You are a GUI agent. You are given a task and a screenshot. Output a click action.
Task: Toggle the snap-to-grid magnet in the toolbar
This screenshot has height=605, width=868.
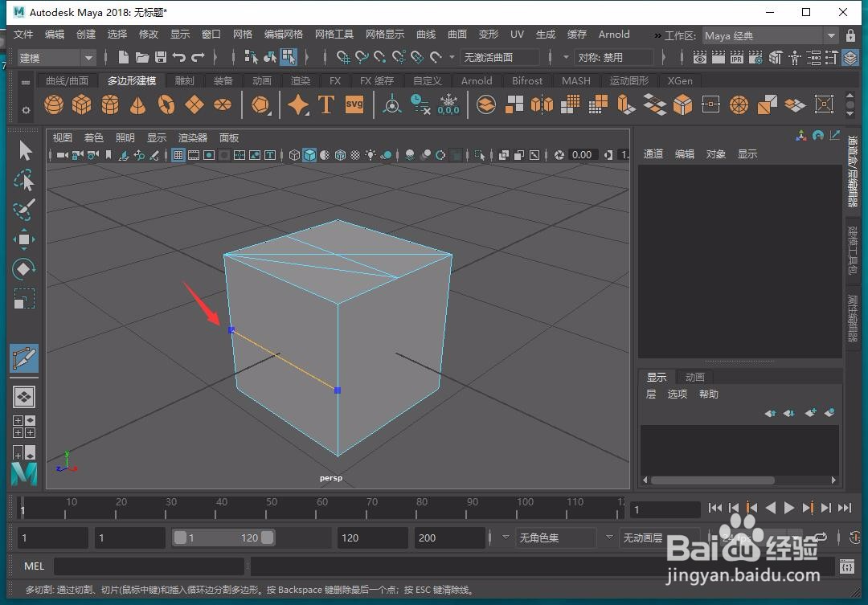pos(342,57)
